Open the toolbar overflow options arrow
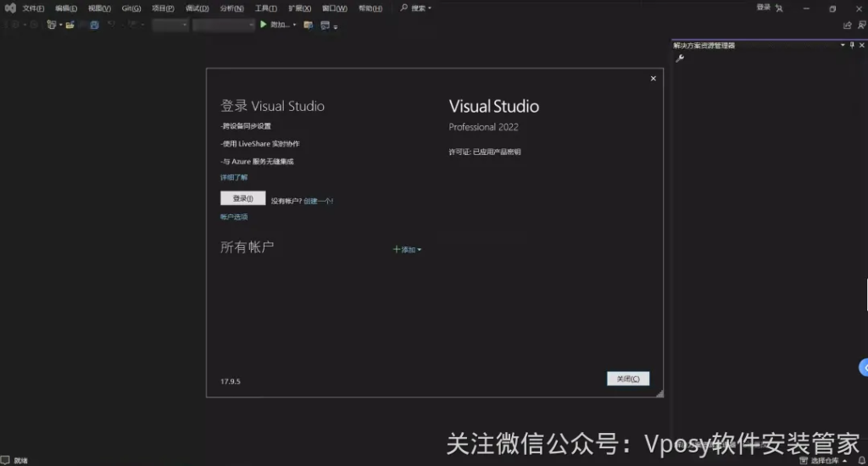The image size is (868, 466). pos(336,26)
